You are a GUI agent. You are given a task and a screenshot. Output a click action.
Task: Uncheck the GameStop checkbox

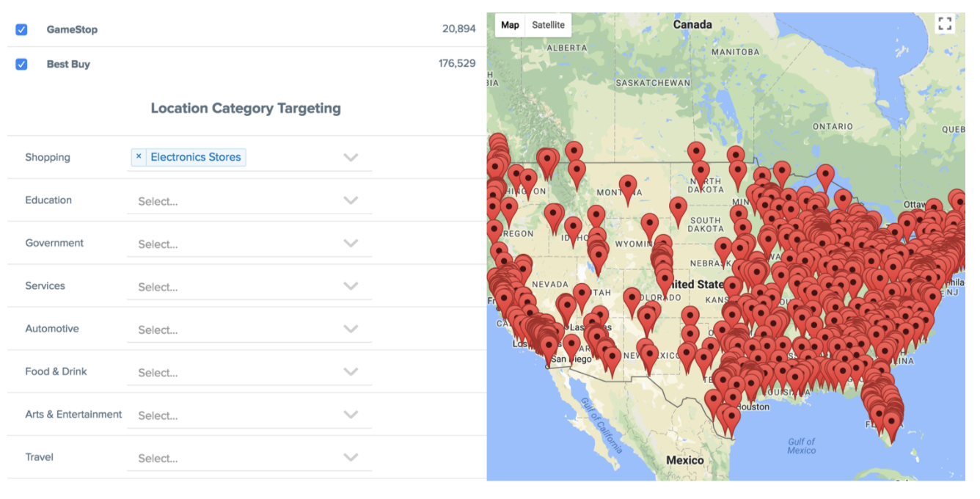(x=21, y=29)
